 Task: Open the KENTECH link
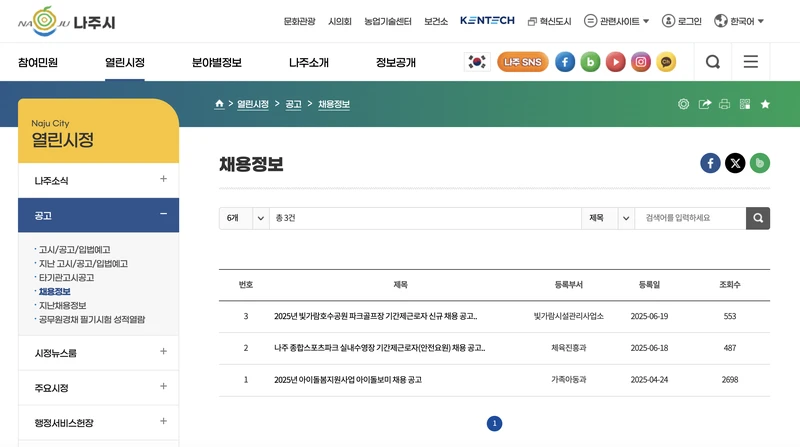pyautogui.click(x=487, y=20)
